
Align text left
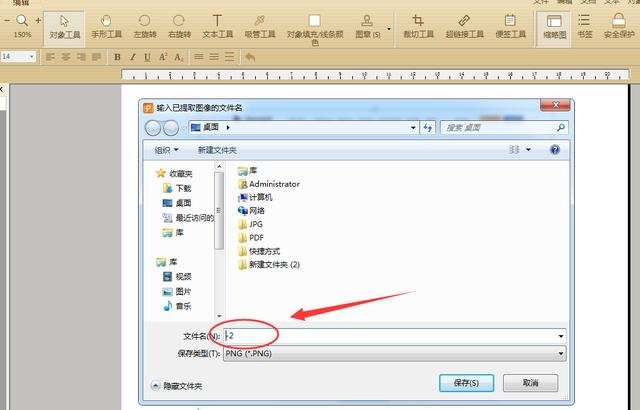tap(50, 57)
